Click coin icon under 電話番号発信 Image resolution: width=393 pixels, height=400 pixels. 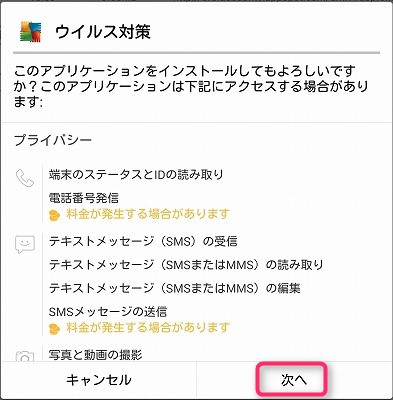54,215
